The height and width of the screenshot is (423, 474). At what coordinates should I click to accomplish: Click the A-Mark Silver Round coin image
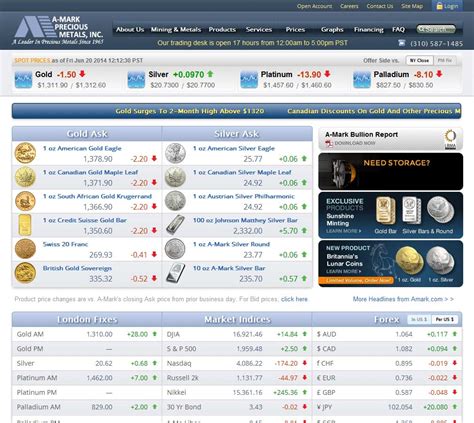click(175, 249)
